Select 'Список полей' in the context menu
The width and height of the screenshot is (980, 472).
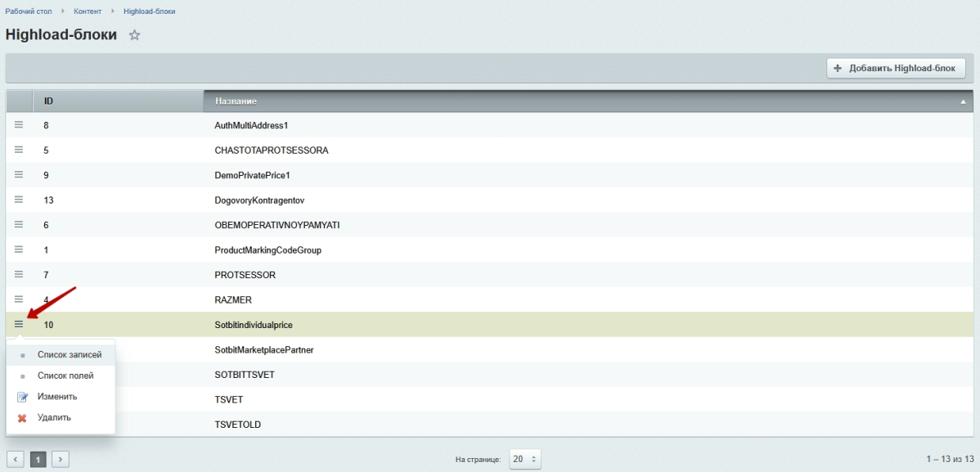pyautogui.click(x=65, y=376)
